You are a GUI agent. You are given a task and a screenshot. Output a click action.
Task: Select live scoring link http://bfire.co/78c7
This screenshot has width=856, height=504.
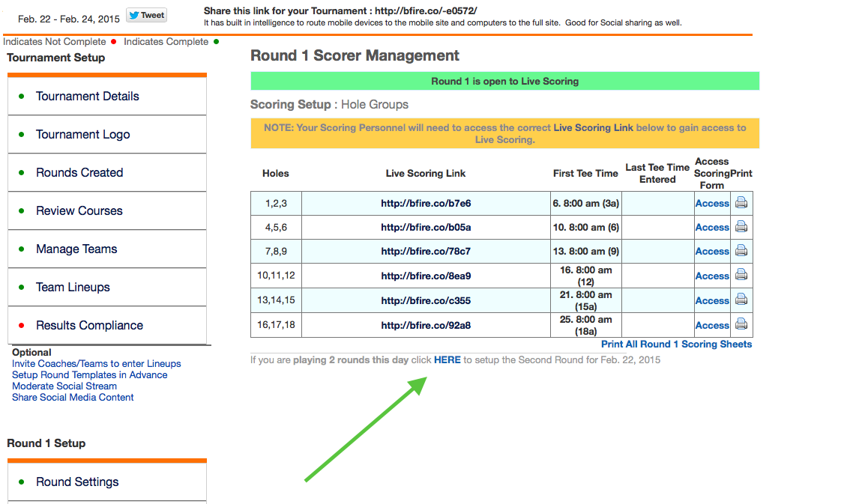426,252
